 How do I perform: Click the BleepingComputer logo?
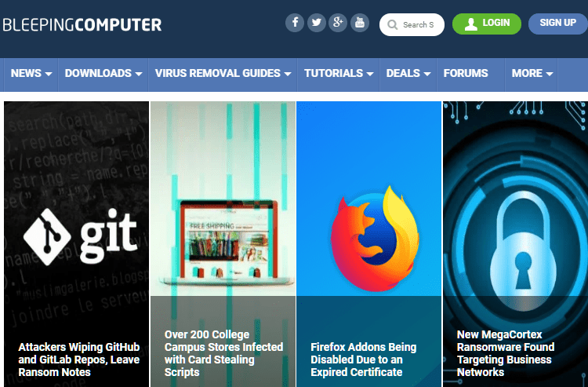click(x=82, y=25)
